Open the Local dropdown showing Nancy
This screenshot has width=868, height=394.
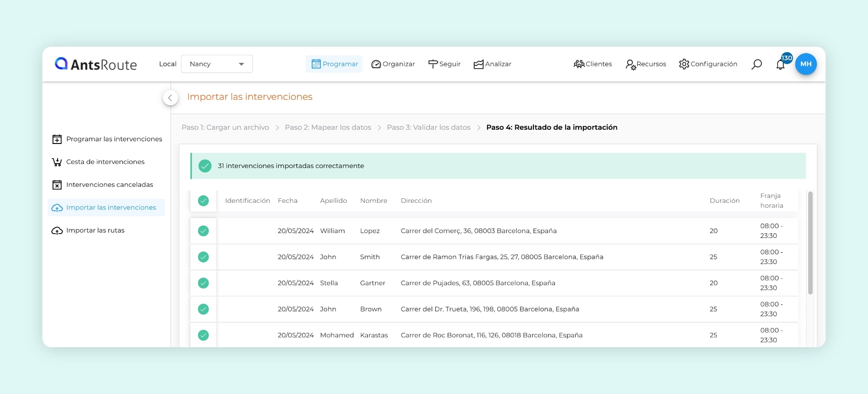217,64
